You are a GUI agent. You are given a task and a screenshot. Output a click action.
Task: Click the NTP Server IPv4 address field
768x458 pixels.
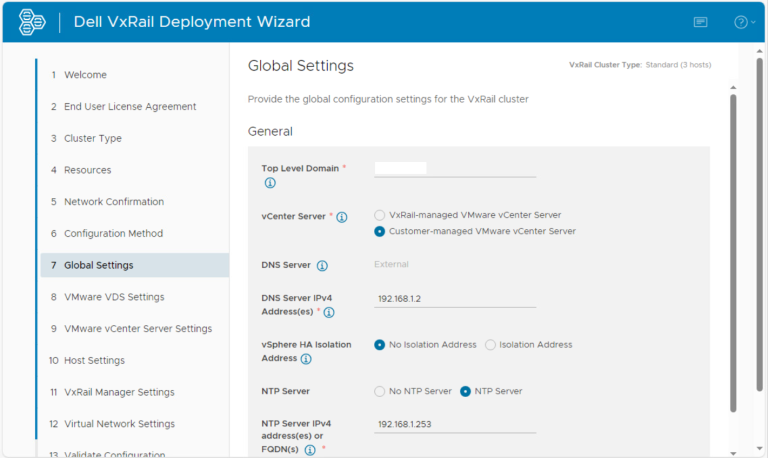pyautogui.click(x=454, y=424)
